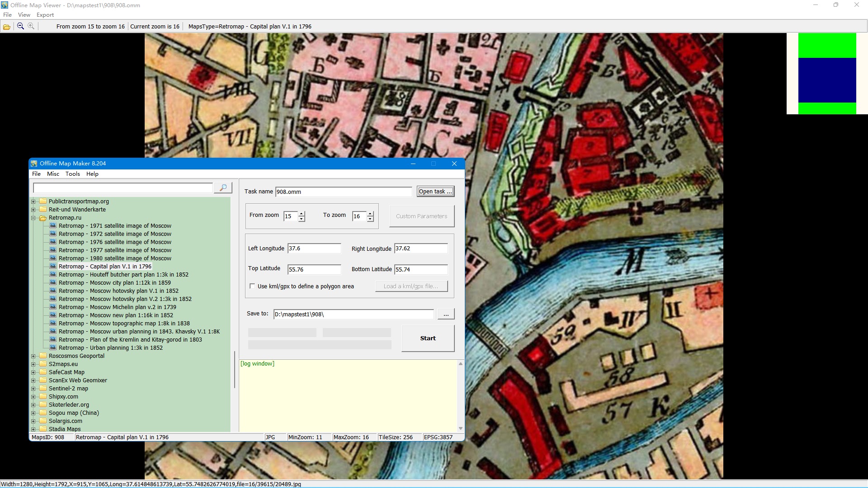Click the Save to browse (...) button

tap(446, 314)
